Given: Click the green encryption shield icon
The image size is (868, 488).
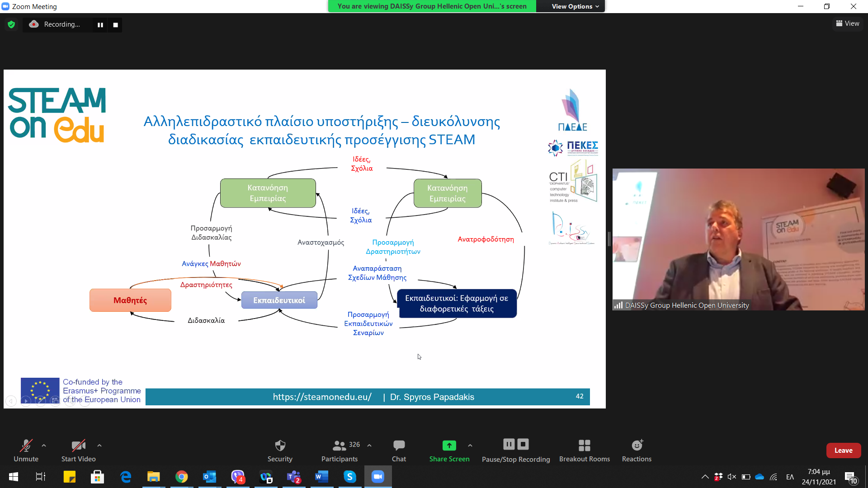Looking at the screenshot, I should pos(11,24).
